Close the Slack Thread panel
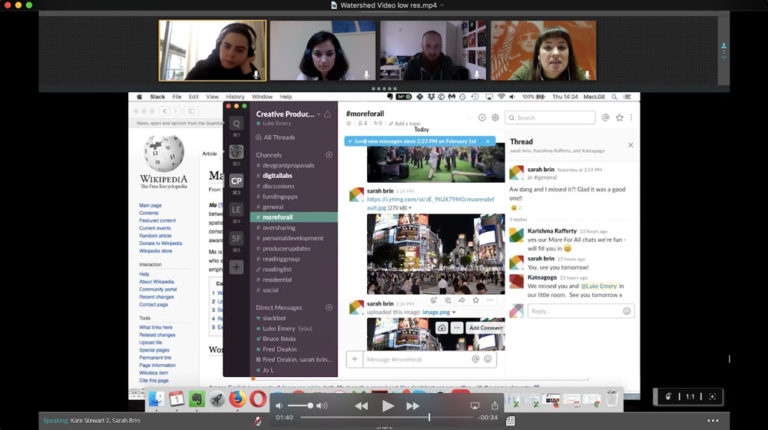This screenshot has height=430, width=768. pos(630,145)
